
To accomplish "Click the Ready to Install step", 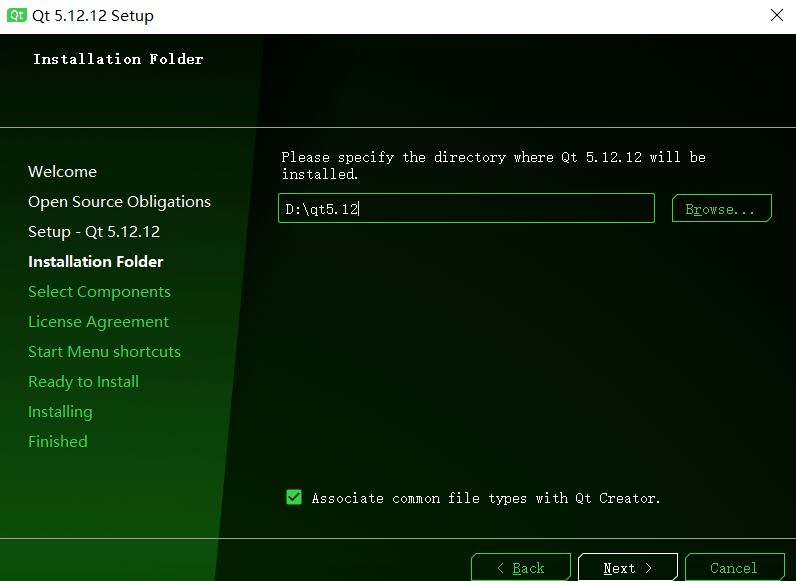I will (83, 382).
